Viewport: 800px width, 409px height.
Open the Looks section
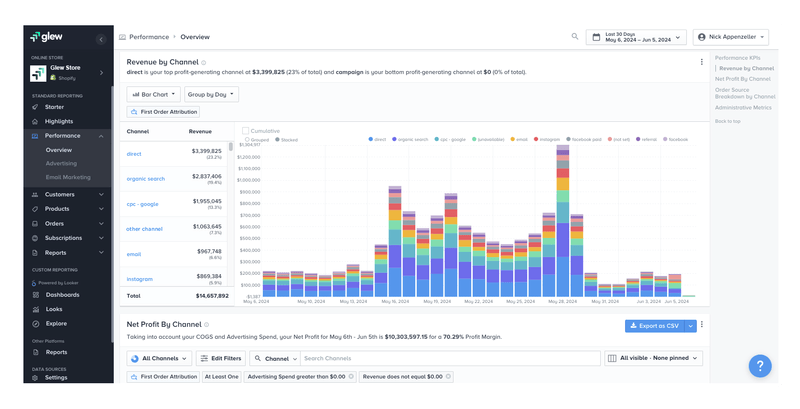point(54,309)
